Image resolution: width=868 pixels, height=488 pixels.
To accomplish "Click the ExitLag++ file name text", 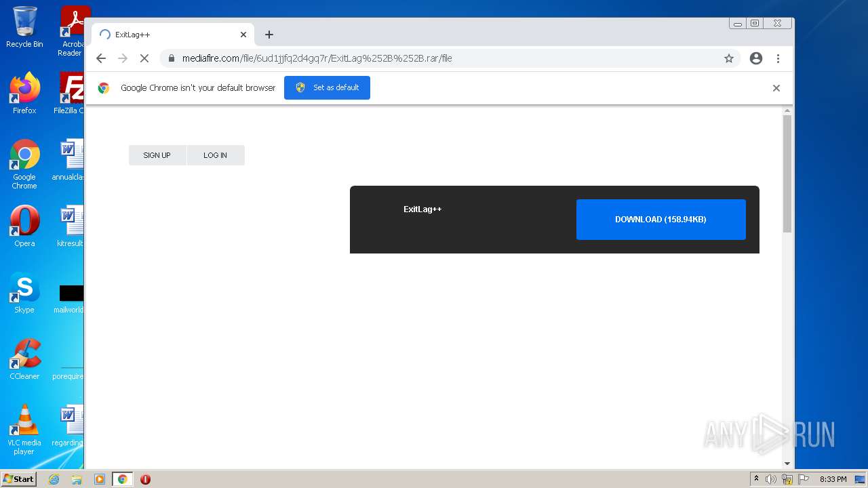I will tap(422, 209).
